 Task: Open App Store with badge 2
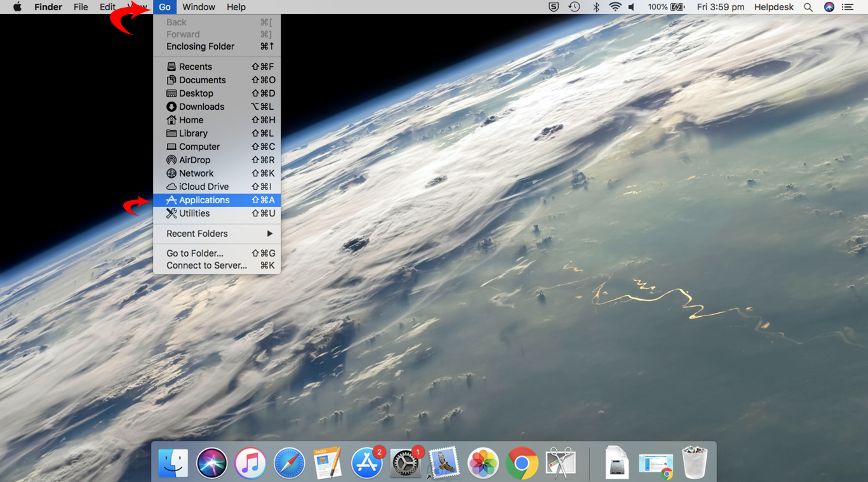click(367, 462)
